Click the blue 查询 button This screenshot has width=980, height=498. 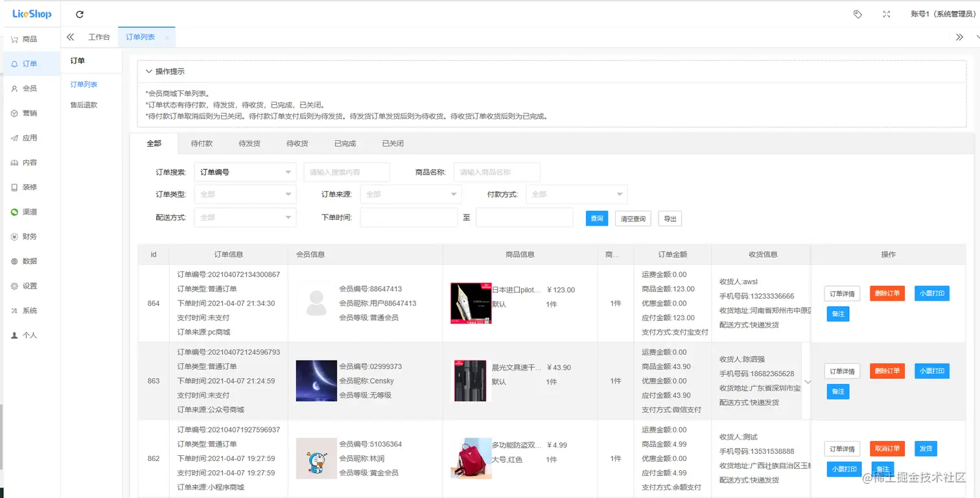click(597, 219)
